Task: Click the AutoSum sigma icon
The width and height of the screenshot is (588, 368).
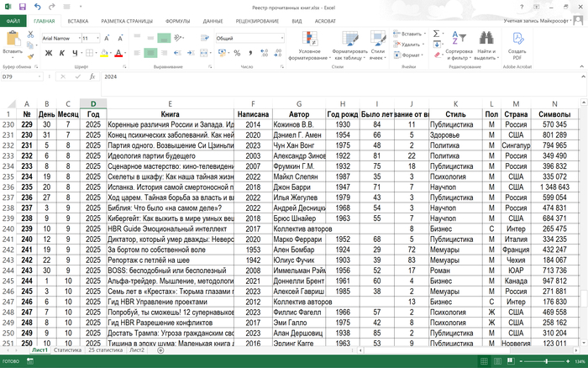Action: (437, 34)
